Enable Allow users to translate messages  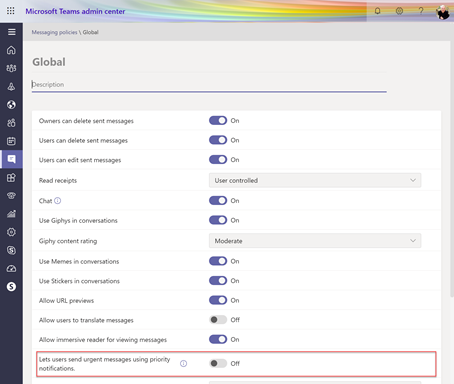pyautogui.click(x=218, y=320)
